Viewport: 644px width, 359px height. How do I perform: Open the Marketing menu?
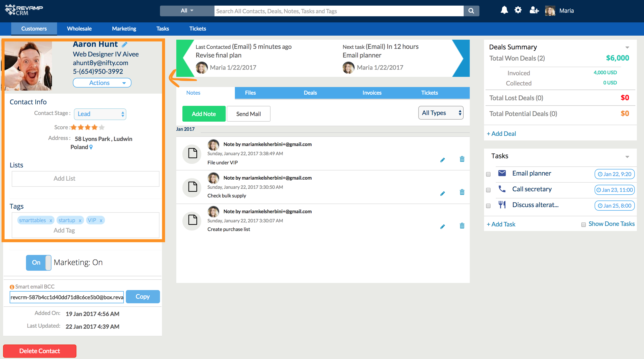coord(124,29)
